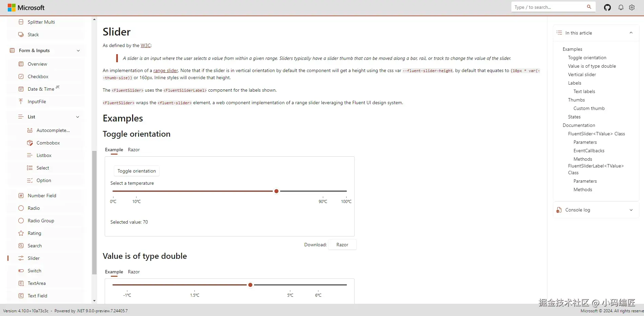Collapse the In this article panel
Screen dimensions: 644x316
pos(631,33)
